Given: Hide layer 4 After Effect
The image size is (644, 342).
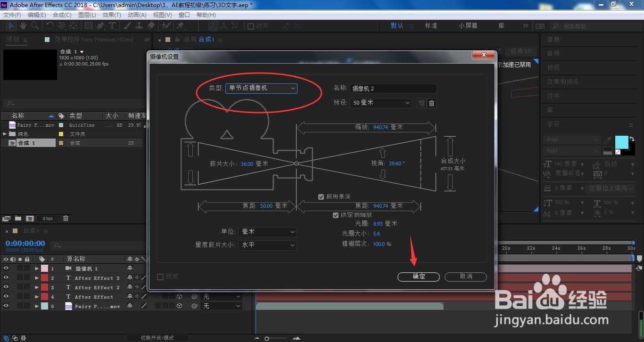Looking at the screenshot, I should [x=6, y=297].
